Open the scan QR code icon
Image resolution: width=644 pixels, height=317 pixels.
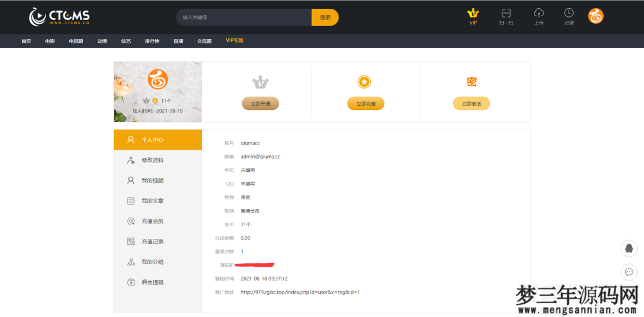506,13
